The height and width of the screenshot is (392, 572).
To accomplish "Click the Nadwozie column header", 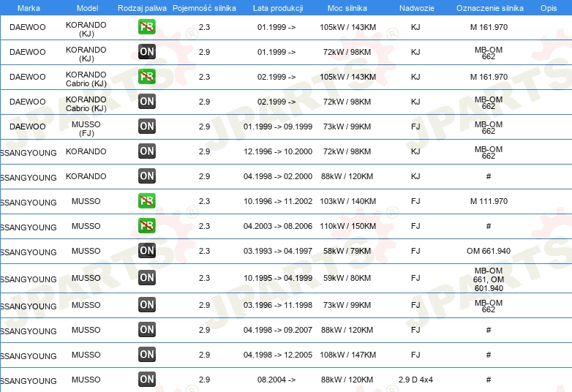I will point(417,8).
